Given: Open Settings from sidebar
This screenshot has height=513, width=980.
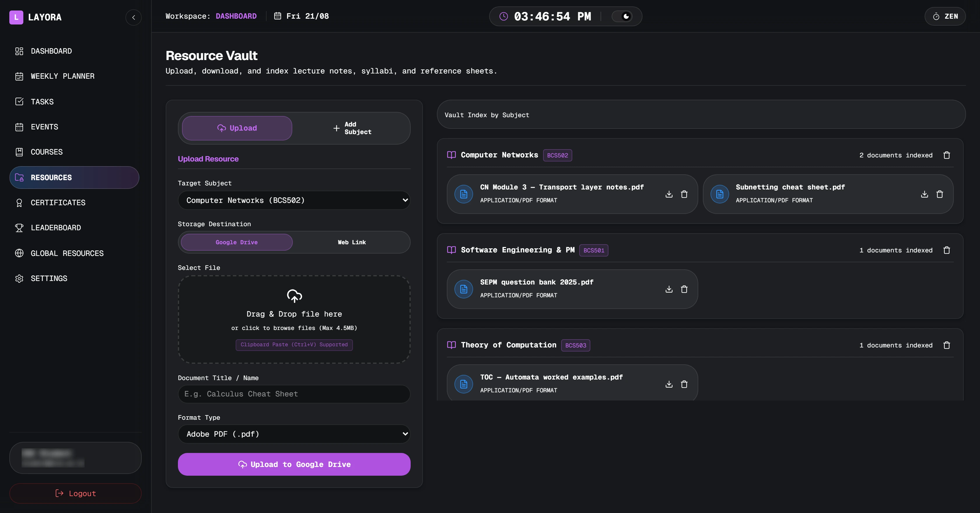Looking at the screenshot, I should (x=74, y=278).
